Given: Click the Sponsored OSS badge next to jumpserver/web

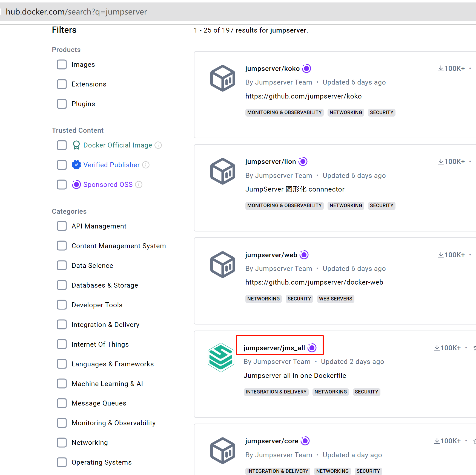Looking at the screenshot, I should click(304, 255).
